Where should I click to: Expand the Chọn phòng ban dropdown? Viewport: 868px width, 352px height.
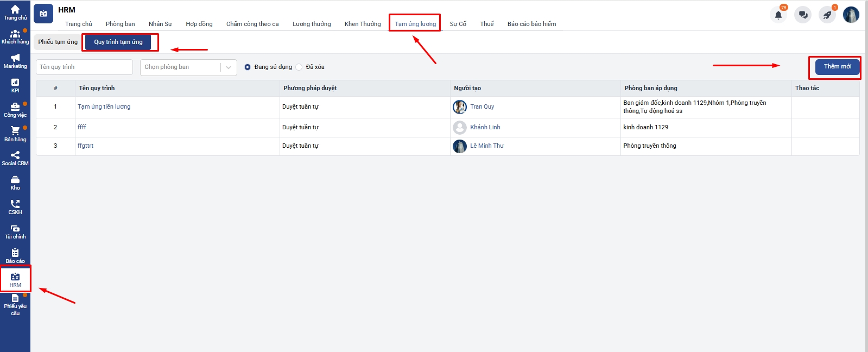pos(188,67)
